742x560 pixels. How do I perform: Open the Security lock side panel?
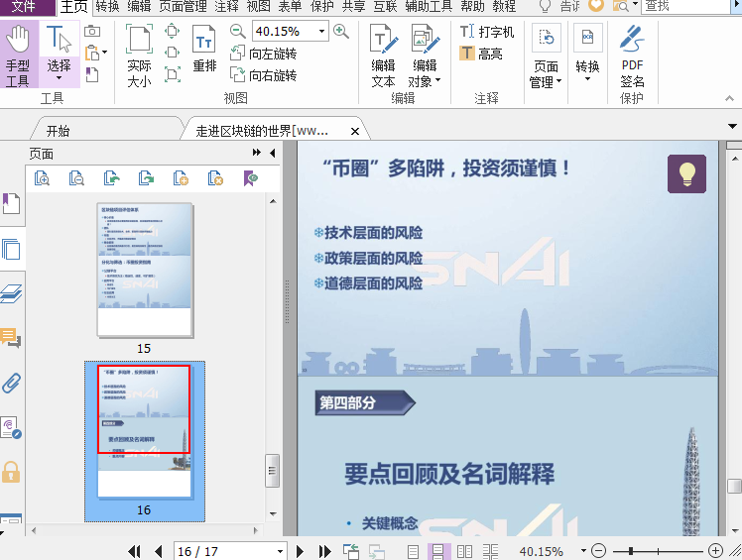point(11,472)
